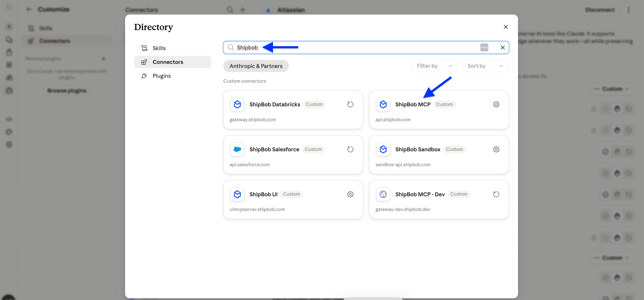Click the ShipBob Sandbox connector name
644x300 pixels.
(418, 149)
